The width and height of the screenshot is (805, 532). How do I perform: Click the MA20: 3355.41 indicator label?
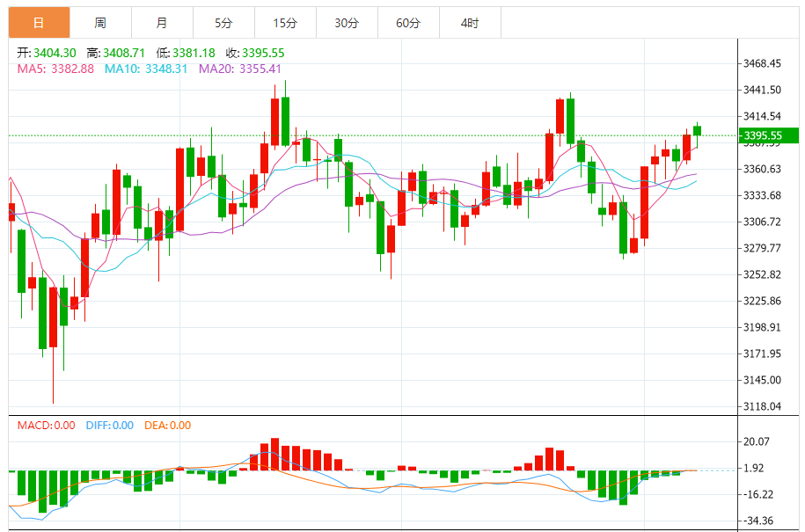pos(240,69)
